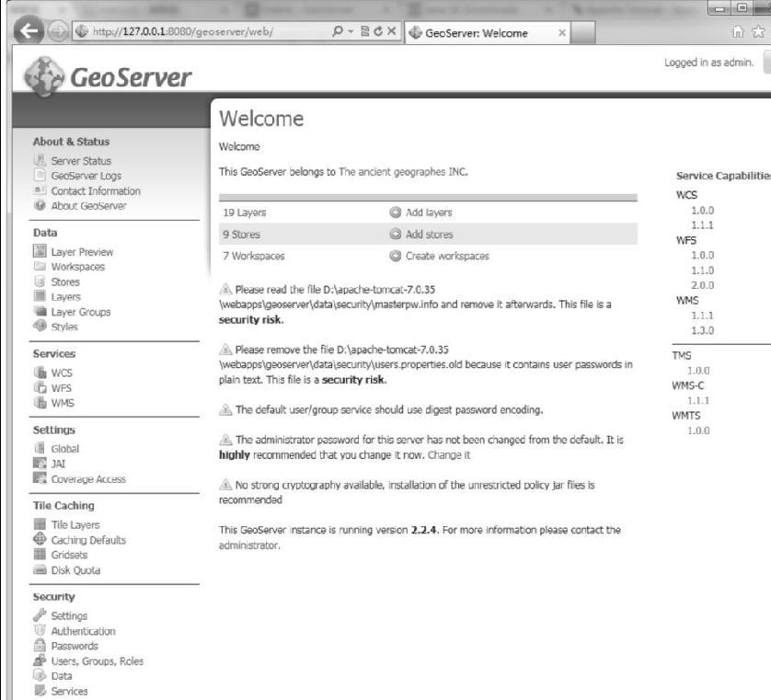Click the Tile Layers icon
771x700 pixels.
coord(40,524)
